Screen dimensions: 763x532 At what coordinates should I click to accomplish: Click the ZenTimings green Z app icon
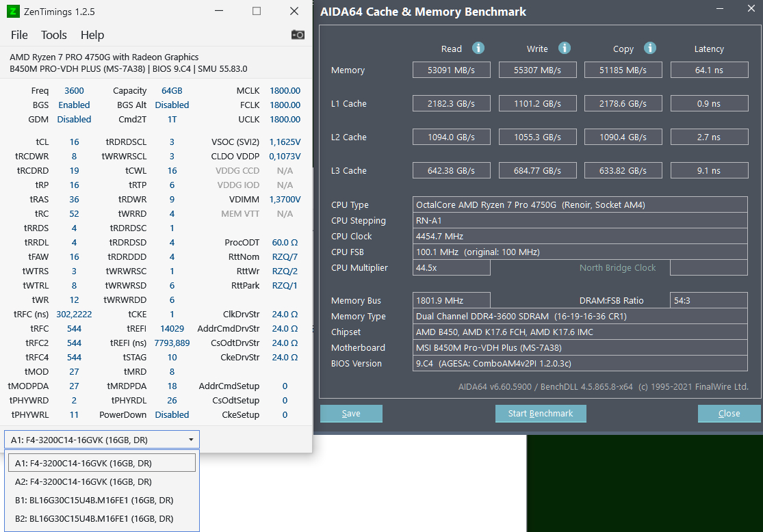point(13,11)
